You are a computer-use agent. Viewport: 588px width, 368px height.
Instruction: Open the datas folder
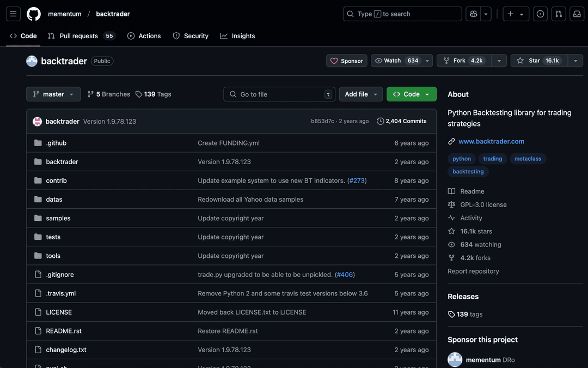[54, 200]
